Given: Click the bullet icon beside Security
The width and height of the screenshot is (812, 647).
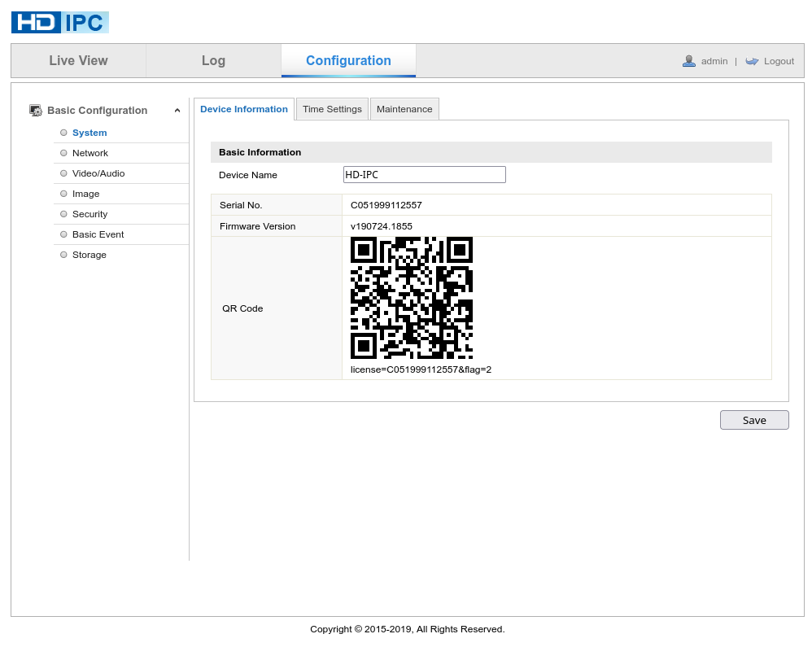Looking at the screenshot, I should (63, 213).
